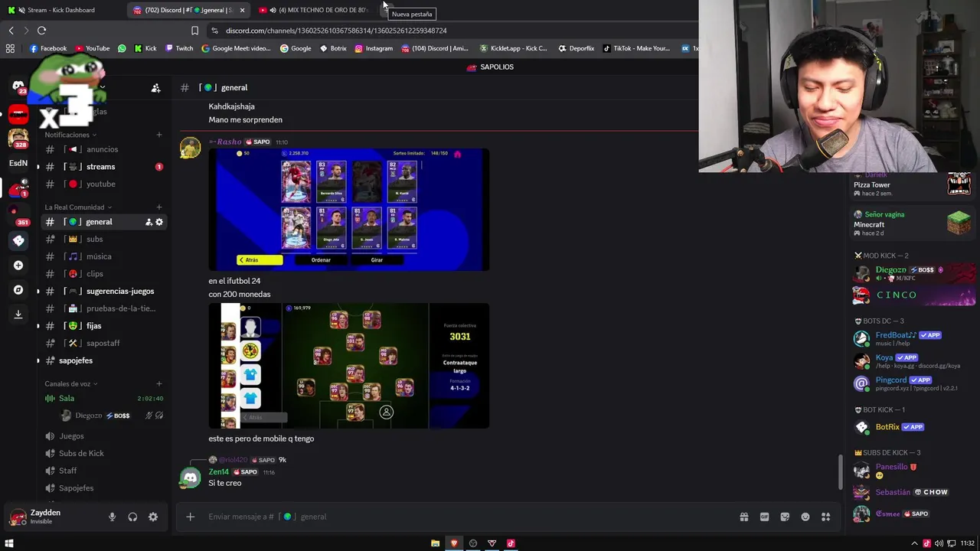The width and height of the screenshot is (980, 551).
Task: Open the sapostaff channel
Action: pos(103,343)
